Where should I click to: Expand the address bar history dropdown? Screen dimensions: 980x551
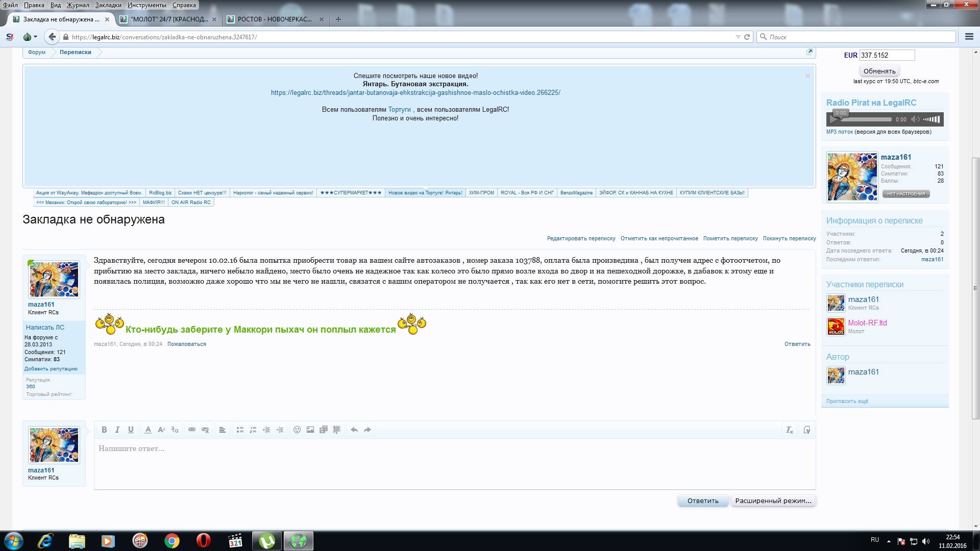[x=738, y=37]
